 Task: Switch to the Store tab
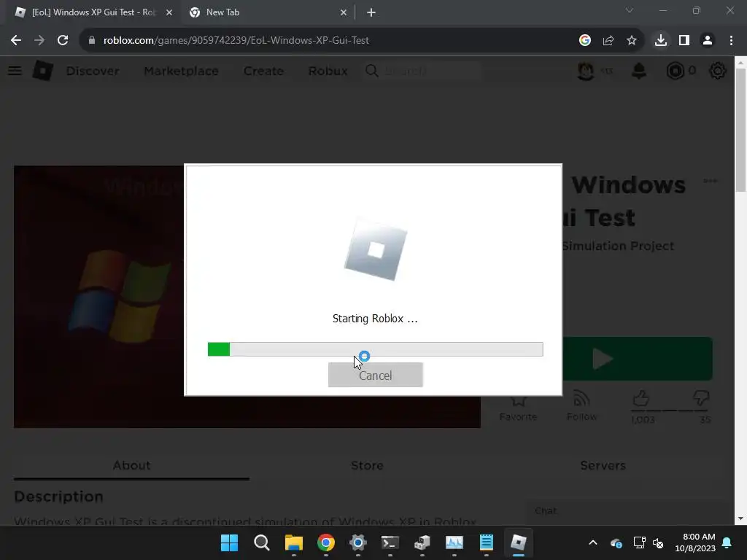367,465
